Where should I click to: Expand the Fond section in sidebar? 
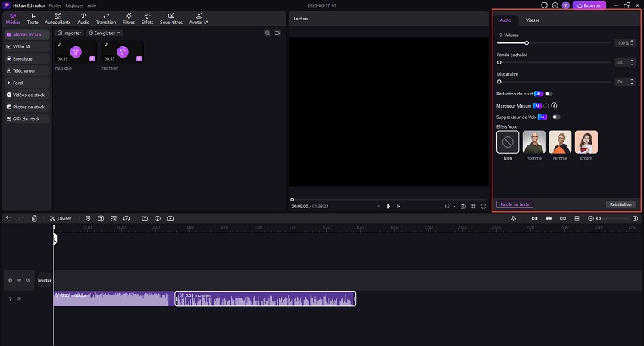click(26, 83)
